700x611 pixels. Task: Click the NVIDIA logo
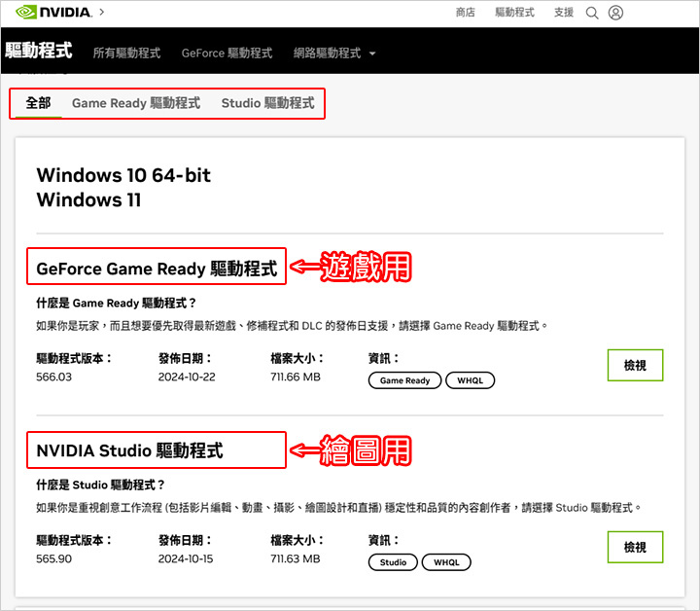click(x=53, y=12)
